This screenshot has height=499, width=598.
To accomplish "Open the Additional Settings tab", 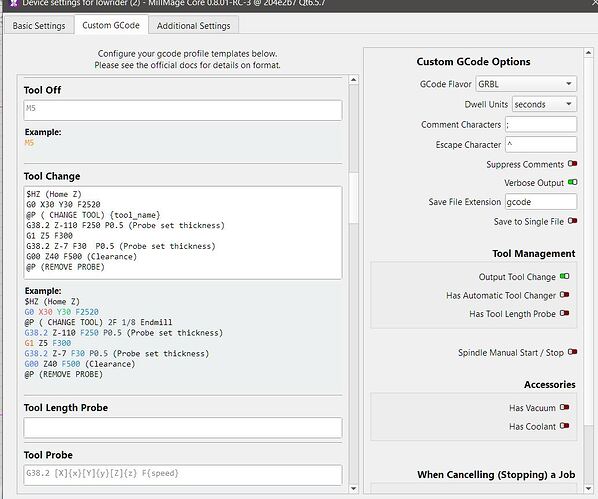I will point(193,26).
